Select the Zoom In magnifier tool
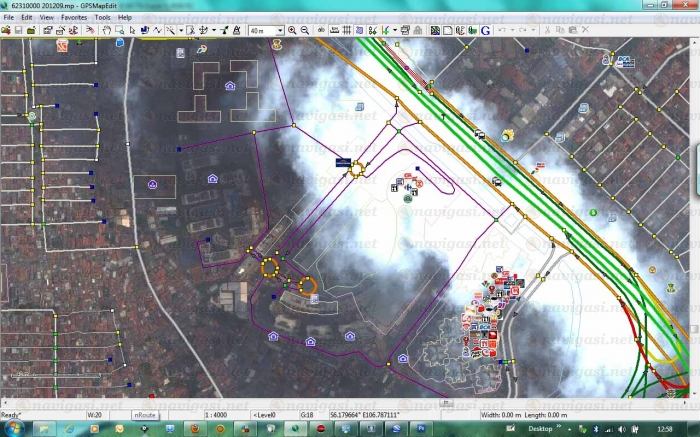This screenshot has width=700, height=437. pos(292,30)
